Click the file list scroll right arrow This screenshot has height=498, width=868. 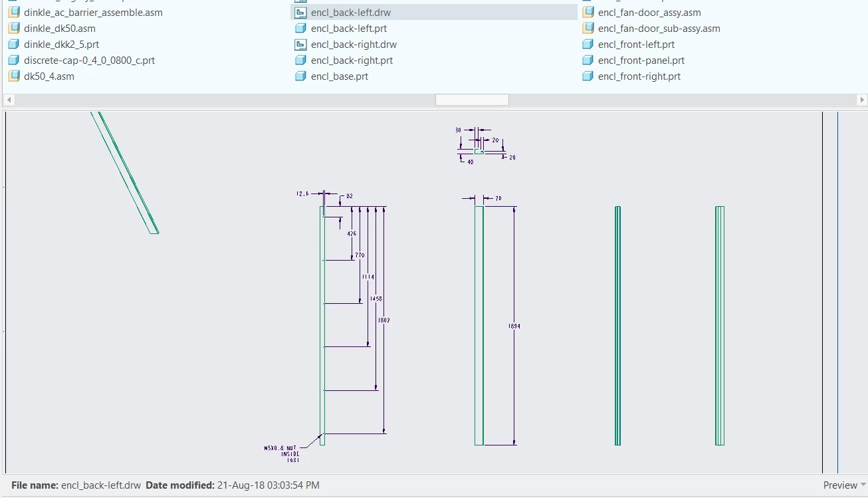[x=862, y=100]
